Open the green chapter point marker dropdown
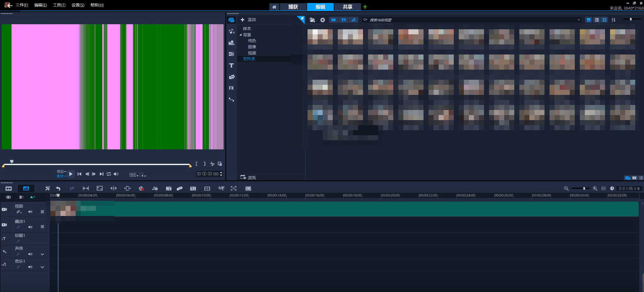644x292 pixels. point(32,197)
